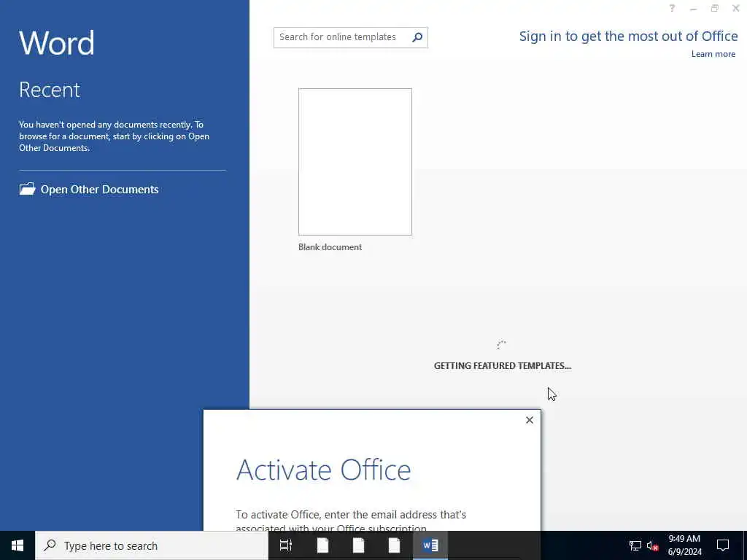Click the second blank file taskbar icon

[358, 545]
